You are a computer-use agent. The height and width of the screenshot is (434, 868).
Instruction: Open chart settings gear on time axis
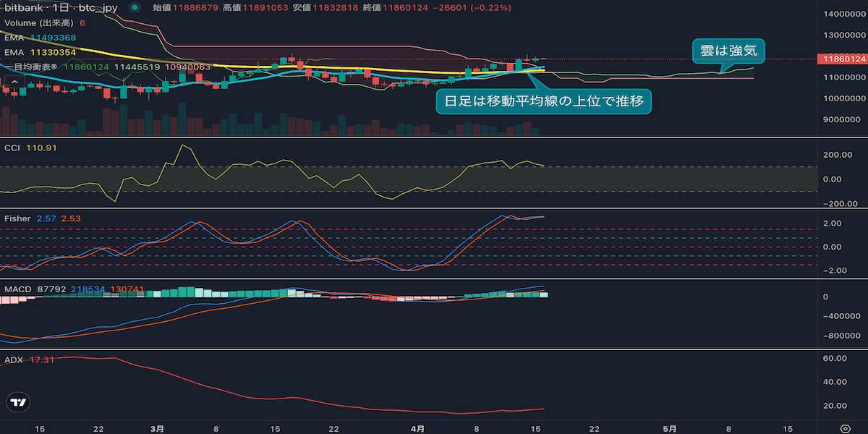pos(843,427)
